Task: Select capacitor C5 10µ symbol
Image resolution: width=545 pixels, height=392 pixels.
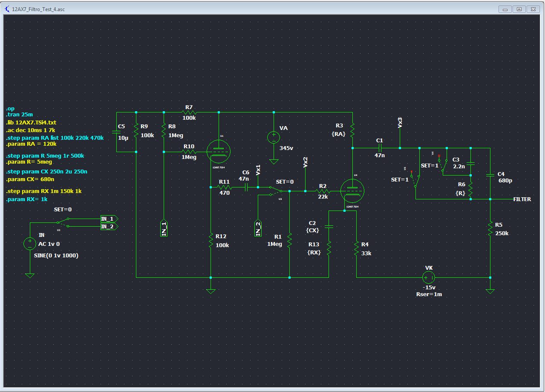Action: [x=116, y=132]
